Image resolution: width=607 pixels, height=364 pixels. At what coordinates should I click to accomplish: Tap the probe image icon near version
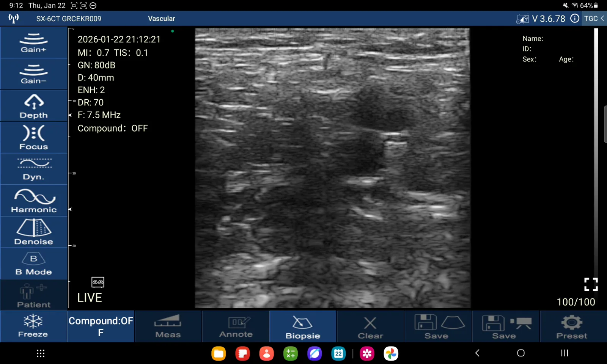pyautogui.click(x=522, y=19)
